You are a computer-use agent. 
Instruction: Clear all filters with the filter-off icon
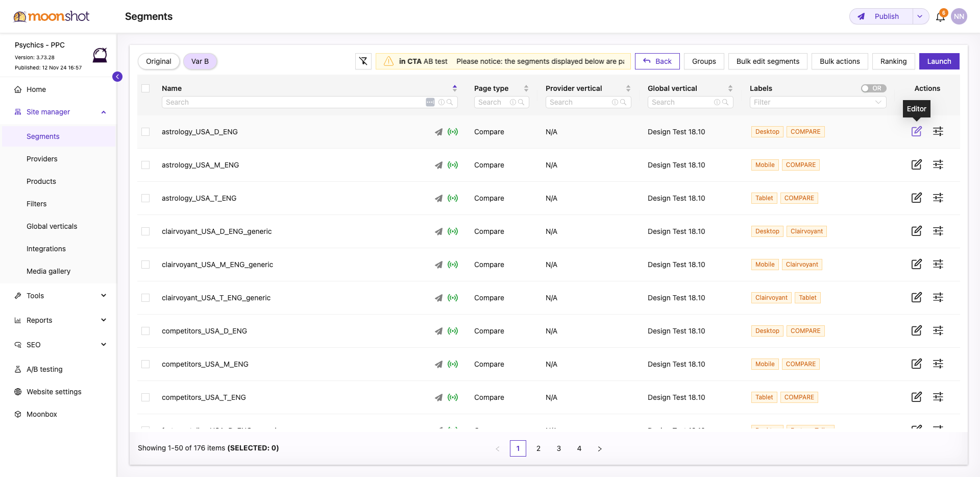(x=363, y=61)
